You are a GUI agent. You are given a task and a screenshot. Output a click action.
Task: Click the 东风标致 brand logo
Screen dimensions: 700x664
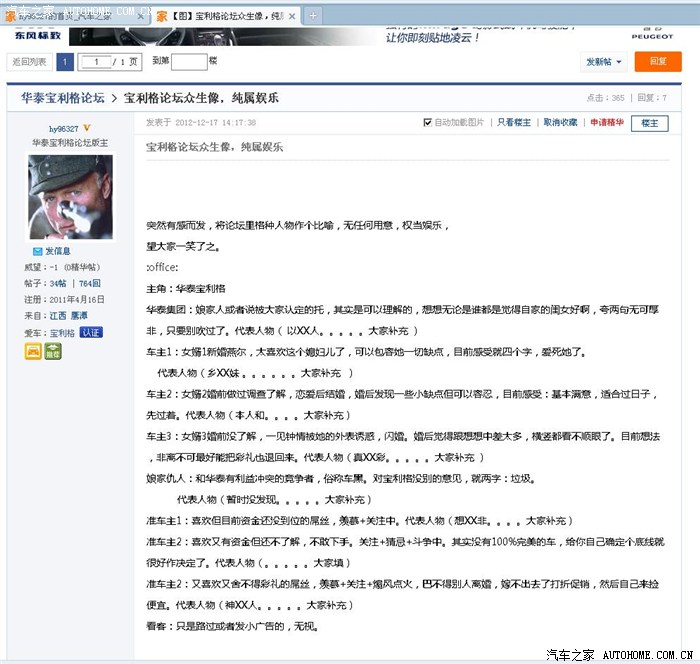(38, 36)
